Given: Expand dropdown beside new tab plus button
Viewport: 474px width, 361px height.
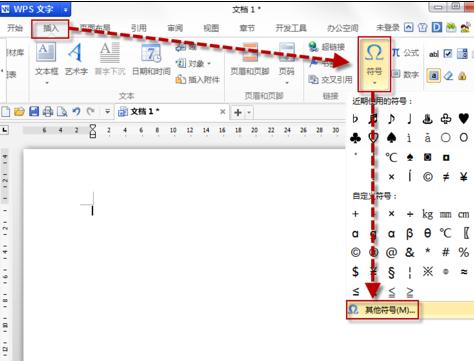Looking at the screenshot, I should [249, 113].
